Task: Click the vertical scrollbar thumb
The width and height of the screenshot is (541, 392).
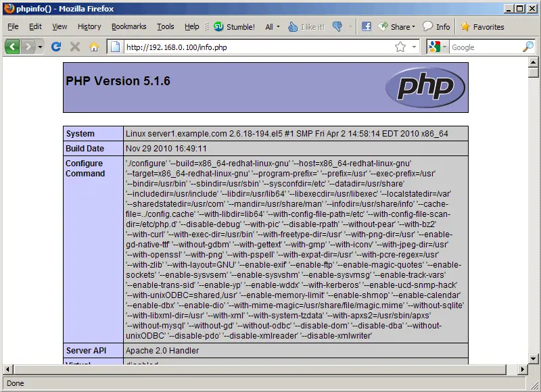Action: point(533,72)
